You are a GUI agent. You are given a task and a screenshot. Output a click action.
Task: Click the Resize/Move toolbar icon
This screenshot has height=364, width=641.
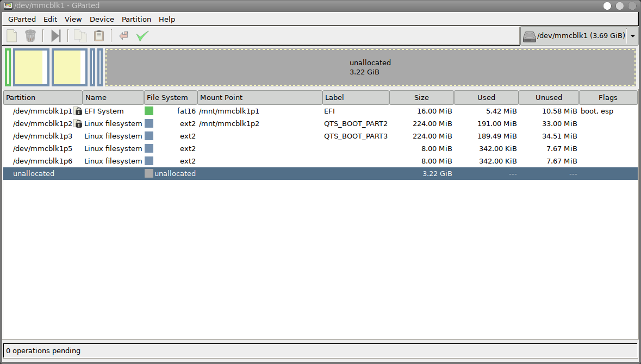[x=55, y=36]
